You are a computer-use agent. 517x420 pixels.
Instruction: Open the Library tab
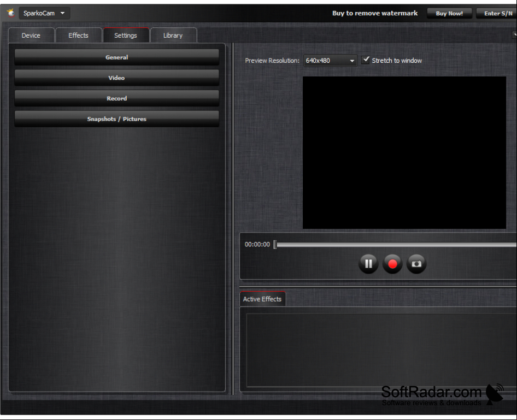tap(173, 36)
